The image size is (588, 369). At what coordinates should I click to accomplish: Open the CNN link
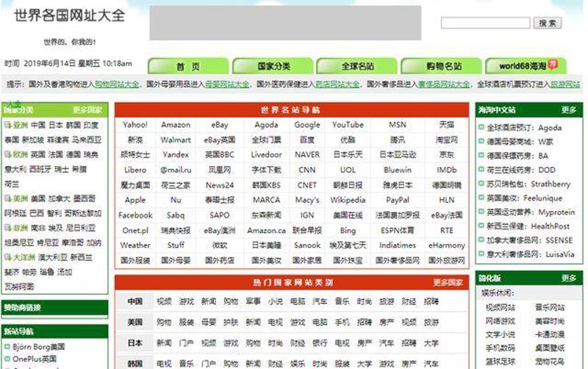[x=306, y=170]
